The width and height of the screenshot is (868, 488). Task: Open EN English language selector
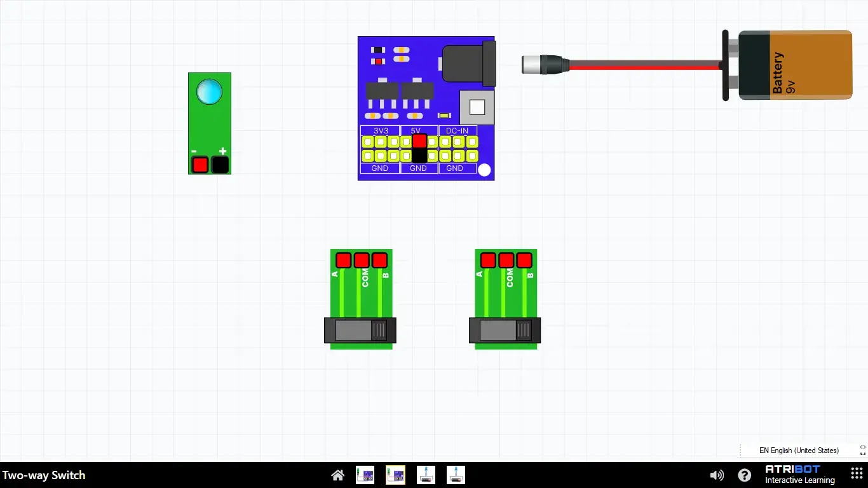799,451
